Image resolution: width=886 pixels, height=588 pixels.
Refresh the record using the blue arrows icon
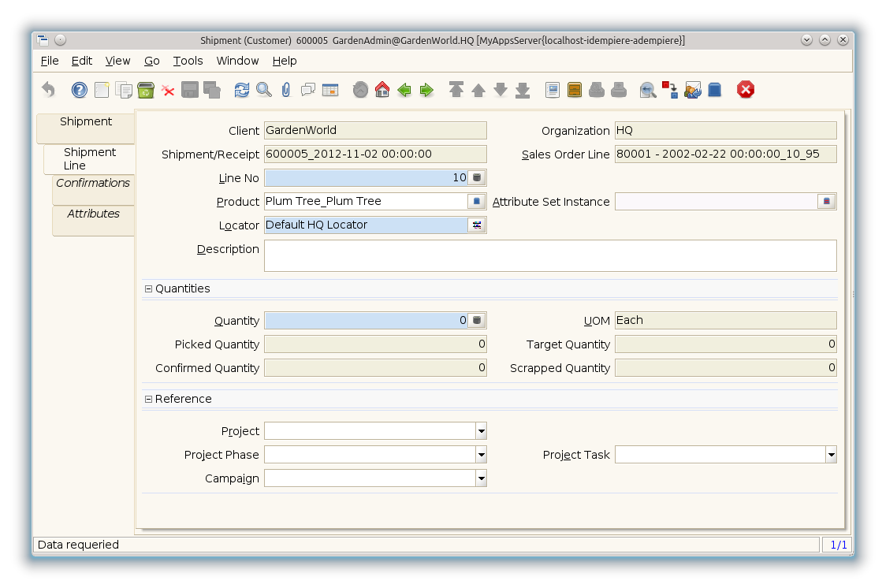242,90
